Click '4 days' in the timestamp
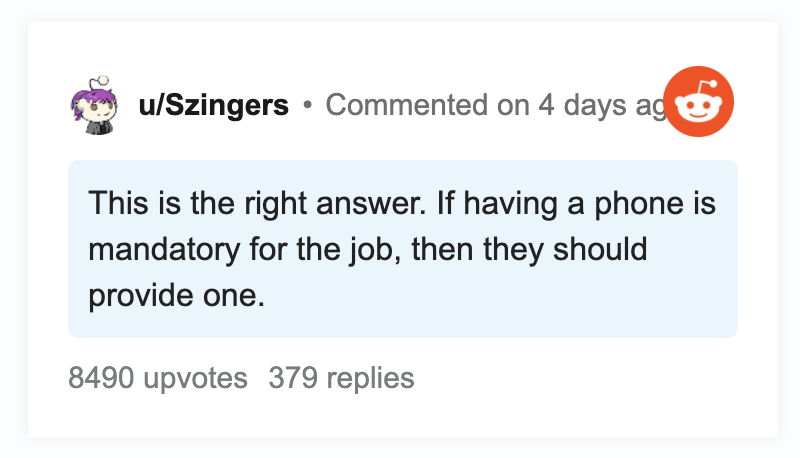 [x=582, y=106]
